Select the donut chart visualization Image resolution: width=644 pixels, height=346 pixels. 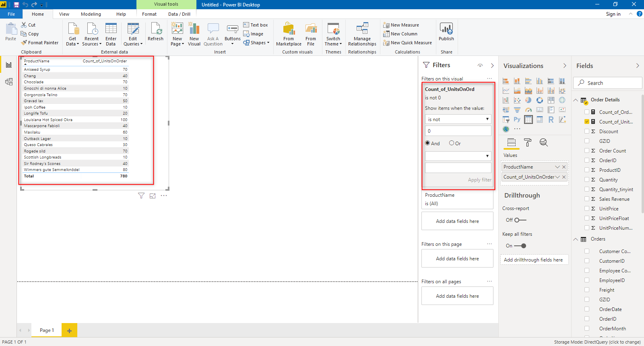[540, 100]
